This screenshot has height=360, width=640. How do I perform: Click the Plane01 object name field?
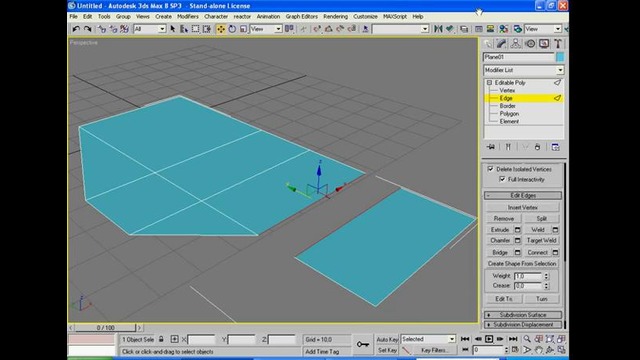pos(519,57)
